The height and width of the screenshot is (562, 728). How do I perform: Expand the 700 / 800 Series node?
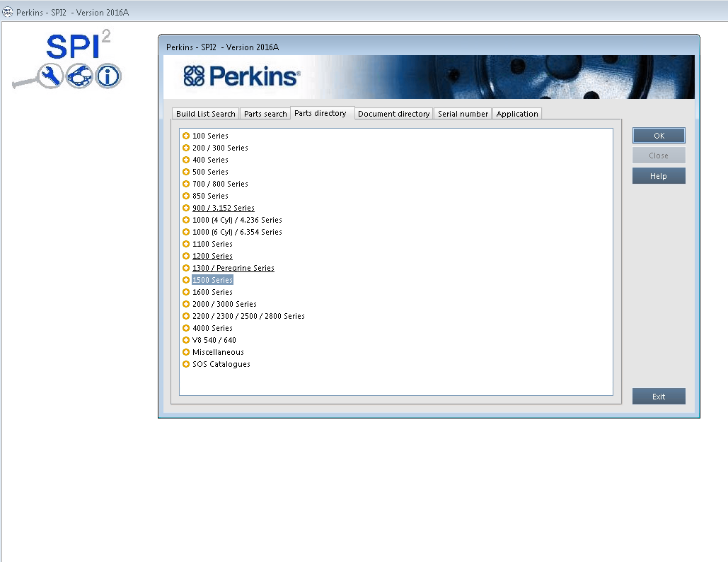coord(186,184)
